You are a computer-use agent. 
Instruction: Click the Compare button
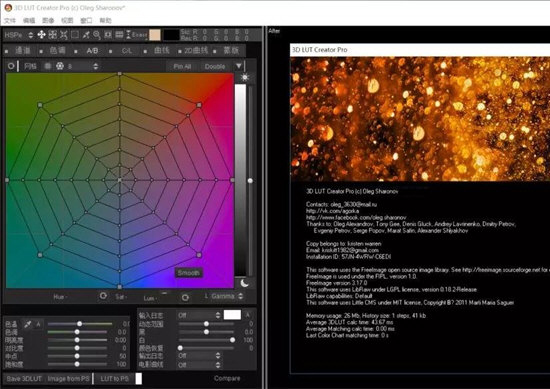227,378
